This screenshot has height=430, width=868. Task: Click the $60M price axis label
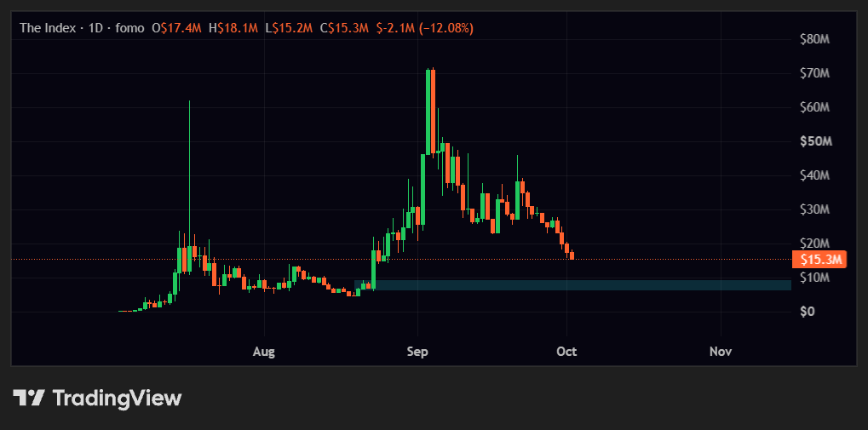[815, 107]
